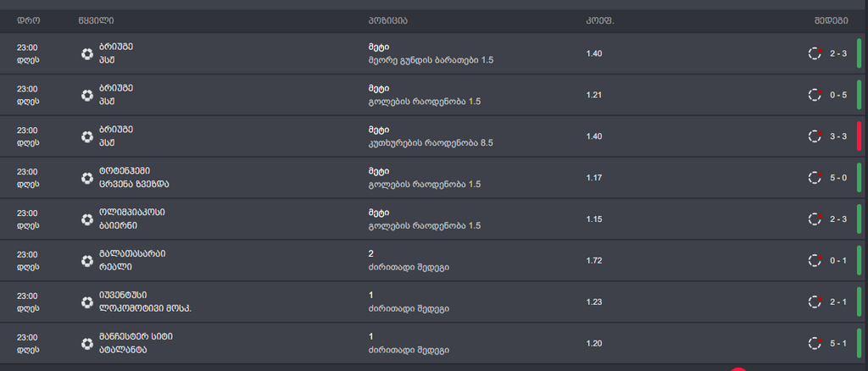Sort by the დრო column header

pos(28,21)
